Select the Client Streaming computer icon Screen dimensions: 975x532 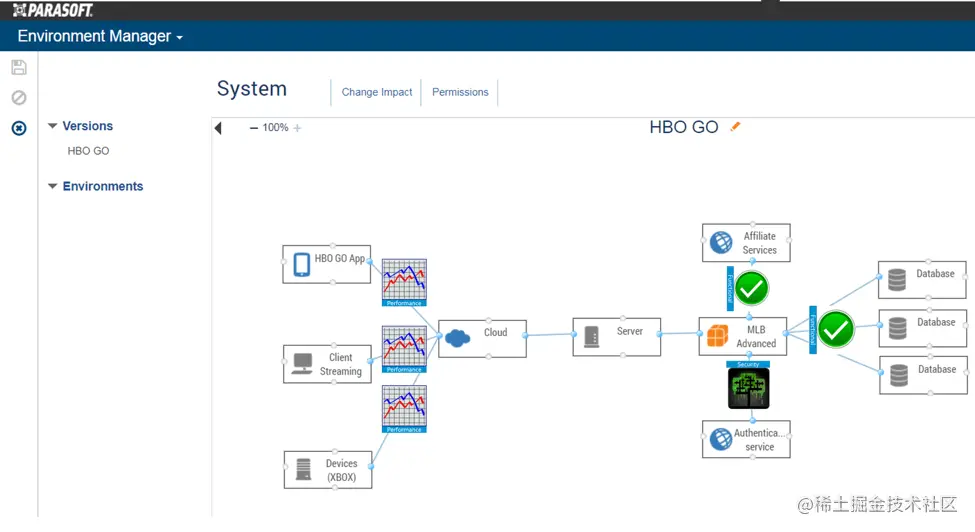pyautogui.click(x=302, y=364)
